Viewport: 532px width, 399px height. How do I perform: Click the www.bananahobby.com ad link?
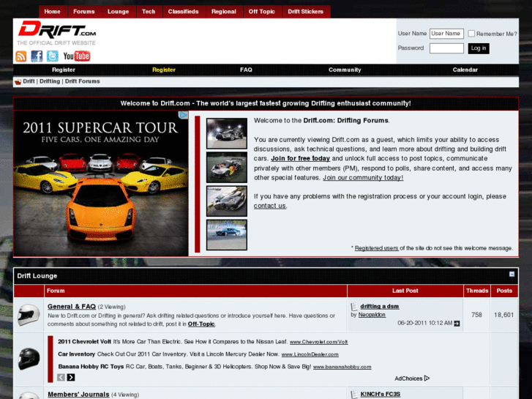(342, 367)
